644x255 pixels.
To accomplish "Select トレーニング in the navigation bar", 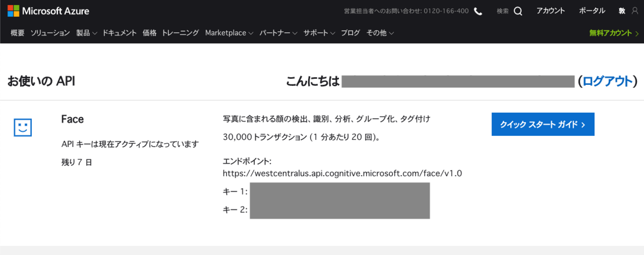I will tap(180, 33).
